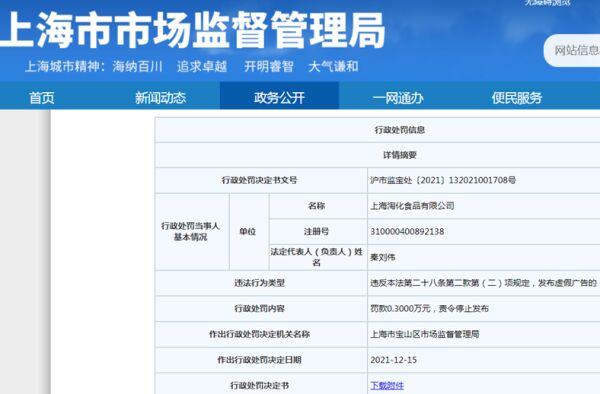Viewport: 600px width, 394px height.
Task: Select the legal representative name 秦刘伟
Action: [x=382, y=257]
